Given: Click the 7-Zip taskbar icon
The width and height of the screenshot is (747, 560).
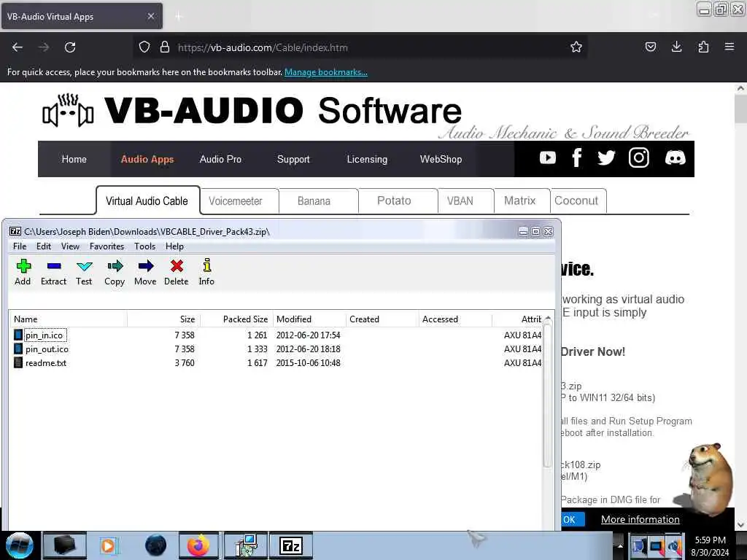Looking at the screenshot, I should point(291,545).
